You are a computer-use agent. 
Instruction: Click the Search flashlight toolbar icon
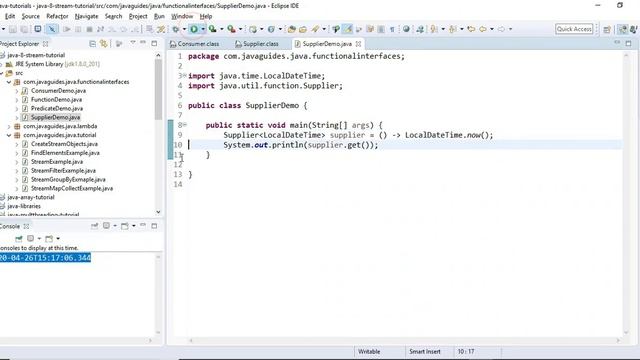coord(315,29)
